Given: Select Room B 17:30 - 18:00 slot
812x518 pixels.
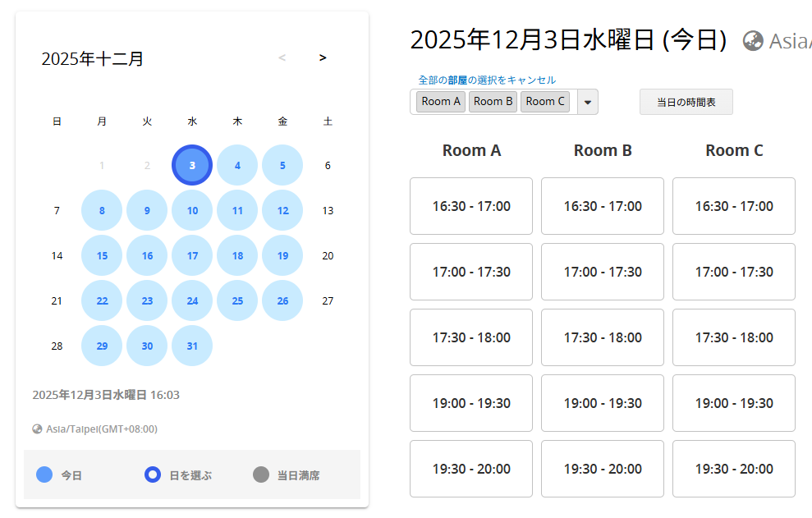Looking at the screenshot, I should coord(603,337).
